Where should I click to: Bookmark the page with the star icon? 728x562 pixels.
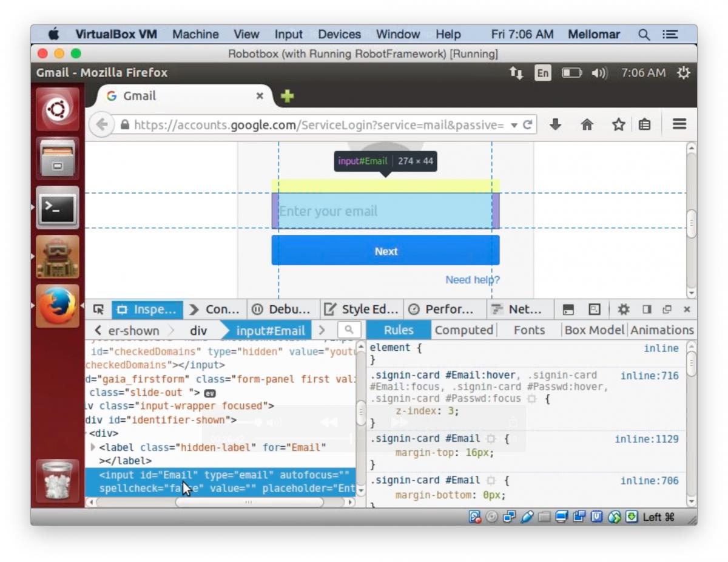point(618,124)
